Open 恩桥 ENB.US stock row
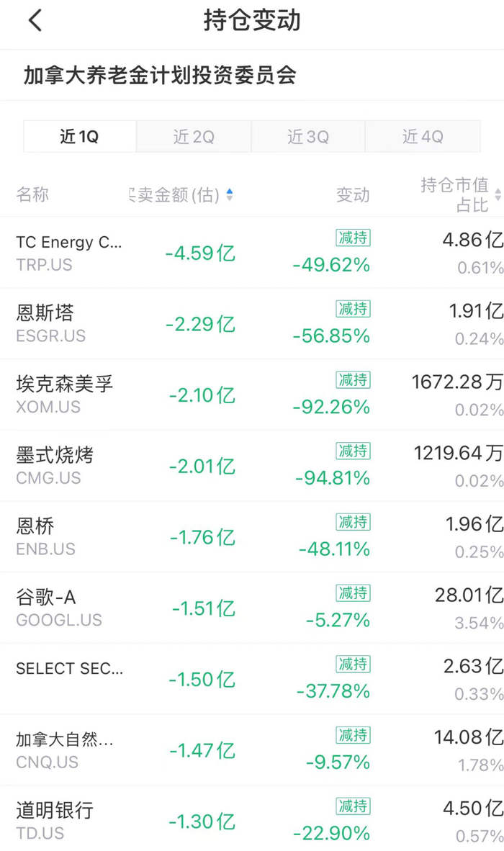Screen dimensions: 504x851 tap(45, 536)
